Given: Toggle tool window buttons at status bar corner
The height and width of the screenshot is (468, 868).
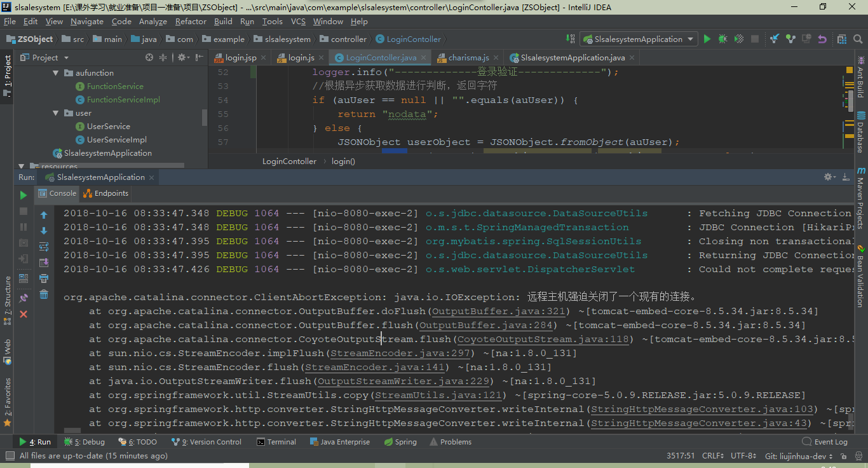Looking at the screenshot, I should [x=9, y=456].
